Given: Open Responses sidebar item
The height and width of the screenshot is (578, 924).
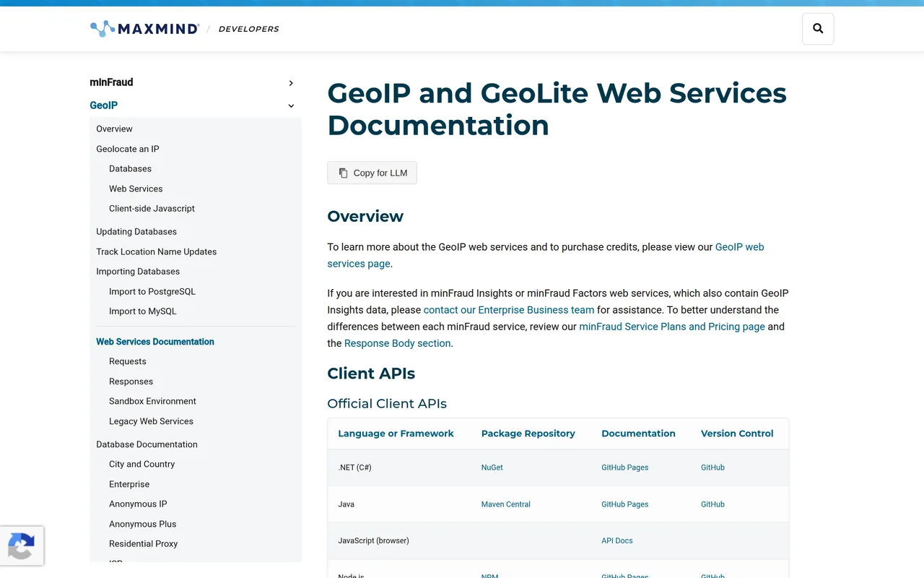Looking at the screenshot, I should click(131, 381).
